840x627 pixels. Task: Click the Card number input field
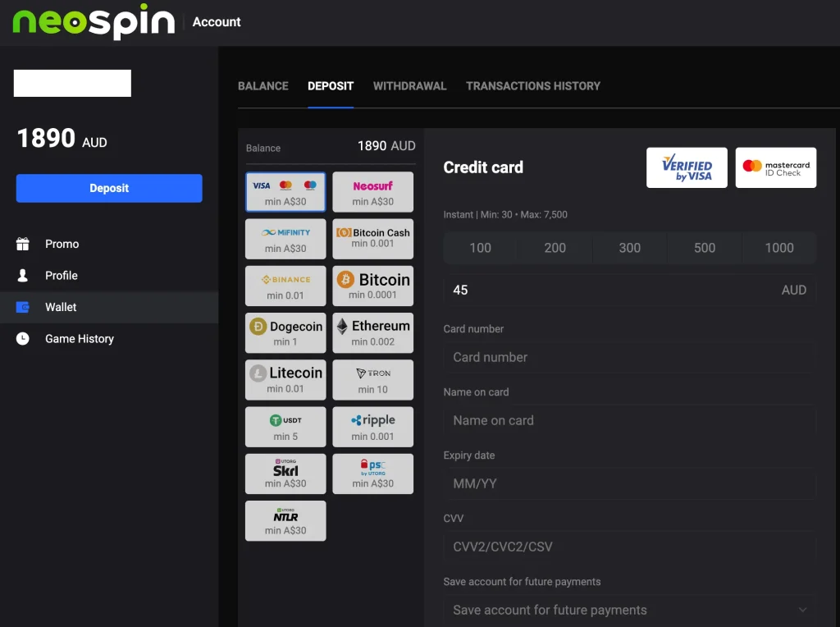(629, 357)
